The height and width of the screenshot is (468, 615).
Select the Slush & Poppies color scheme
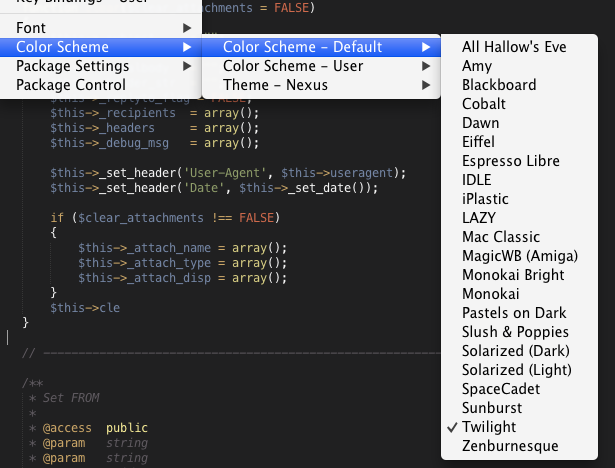tap(519, 332)
